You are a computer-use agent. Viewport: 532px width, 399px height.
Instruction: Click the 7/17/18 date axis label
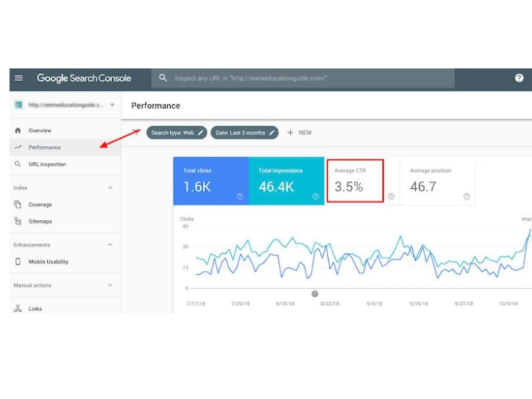pyautogui.click(x=196, y=303)
